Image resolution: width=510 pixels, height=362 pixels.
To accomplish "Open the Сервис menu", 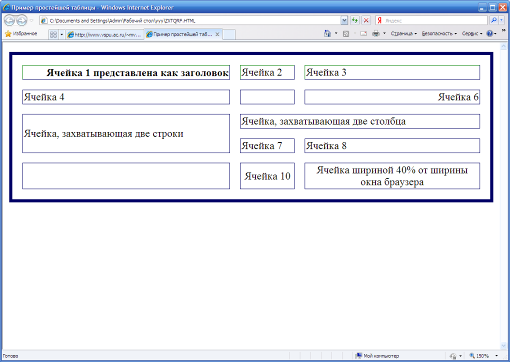I will pyautogui.click(x=472, y=33).
